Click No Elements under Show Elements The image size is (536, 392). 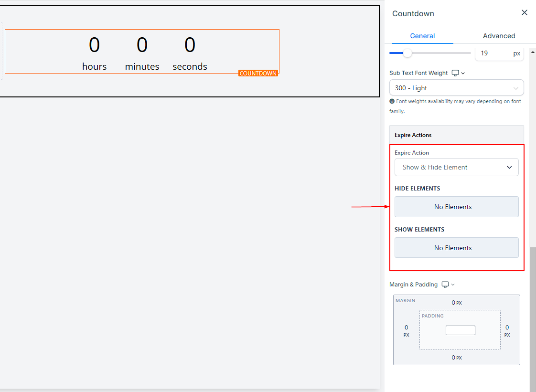[x=456, y=248]
